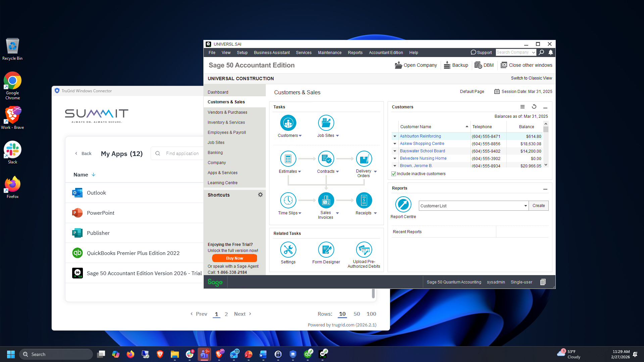
Task: Open QuickBooks from the Windows taskbar
Action: coord(308,354)
